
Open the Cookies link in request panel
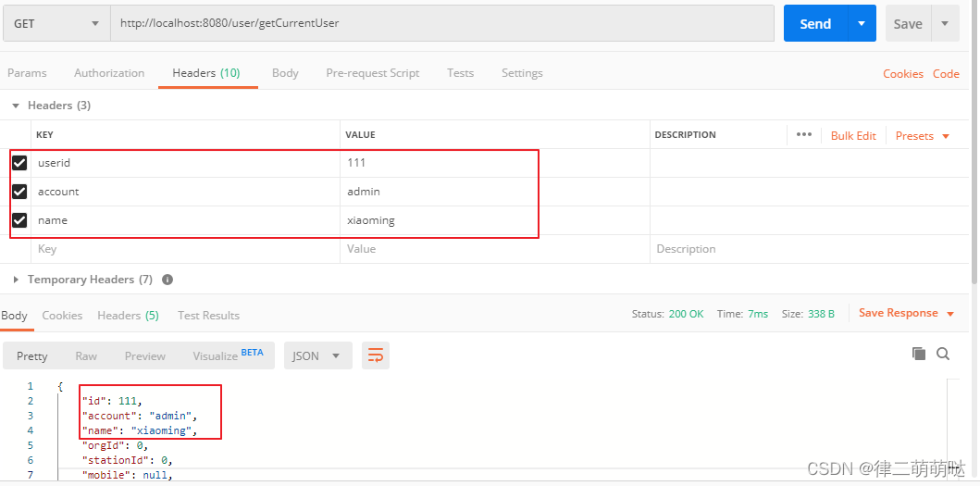pos(903,74)
